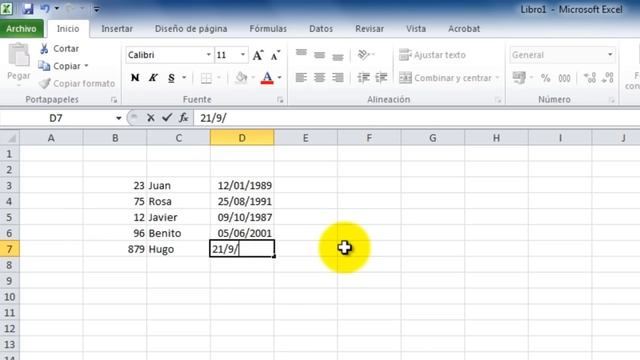
Task: Apply fill color bucket
Action: 241,78
